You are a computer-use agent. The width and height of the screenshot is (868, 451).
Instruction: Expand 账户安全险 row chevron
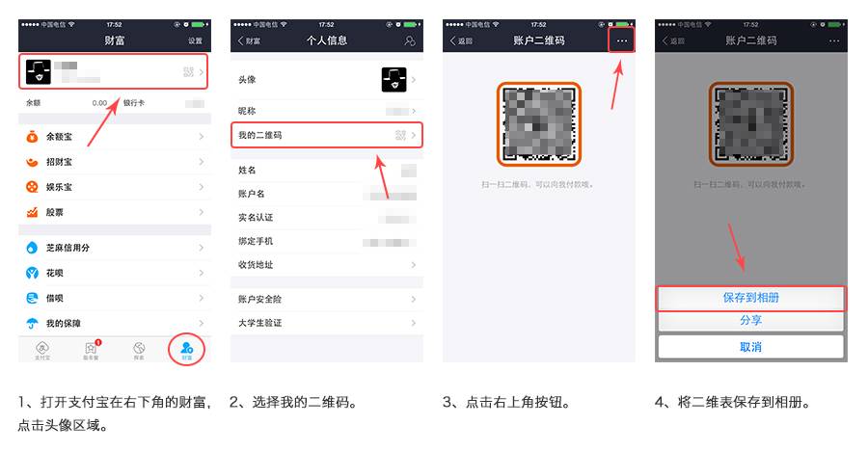pos(414,300)
